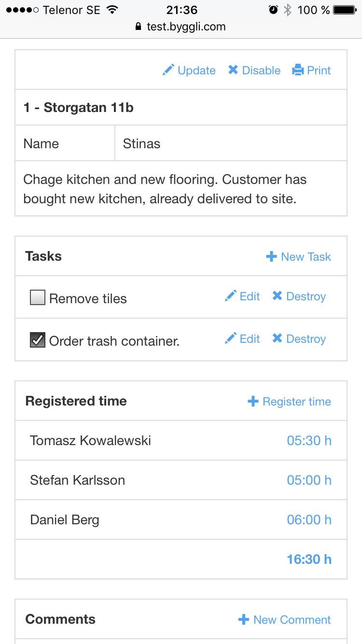The width and height of the screenshot is (362, 644).
Task: Tap the test.byggli.com address bar
Action: [x=181, y=27]
